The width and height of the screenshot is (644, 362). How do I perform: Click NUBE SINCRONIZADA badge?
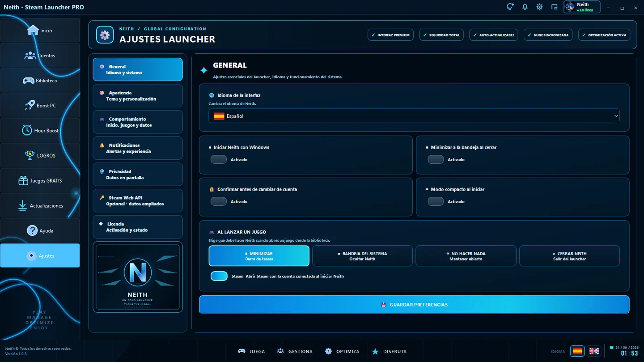548,35
